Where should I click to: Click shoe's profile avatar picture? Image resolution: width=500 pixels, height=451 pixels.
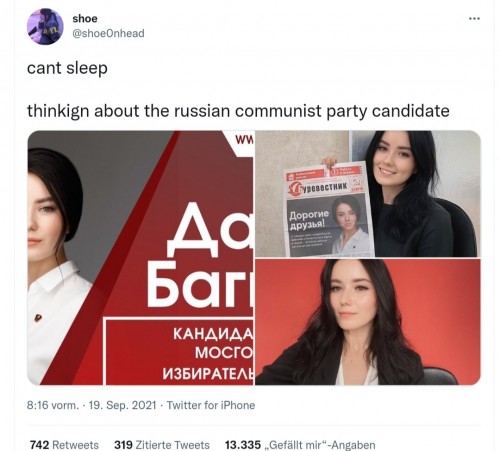(x=45, y=27)
